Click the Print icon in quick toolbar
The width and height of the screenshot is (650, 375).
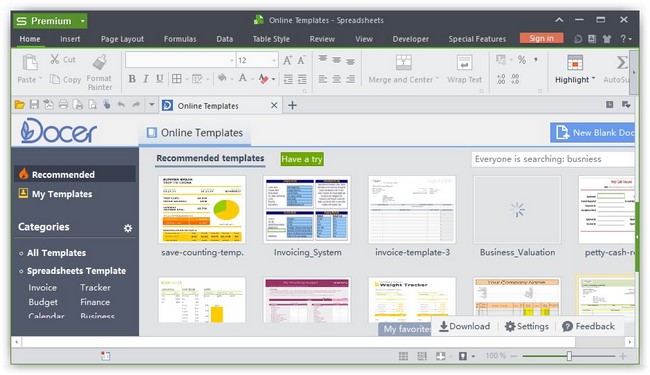coord(63,105)
